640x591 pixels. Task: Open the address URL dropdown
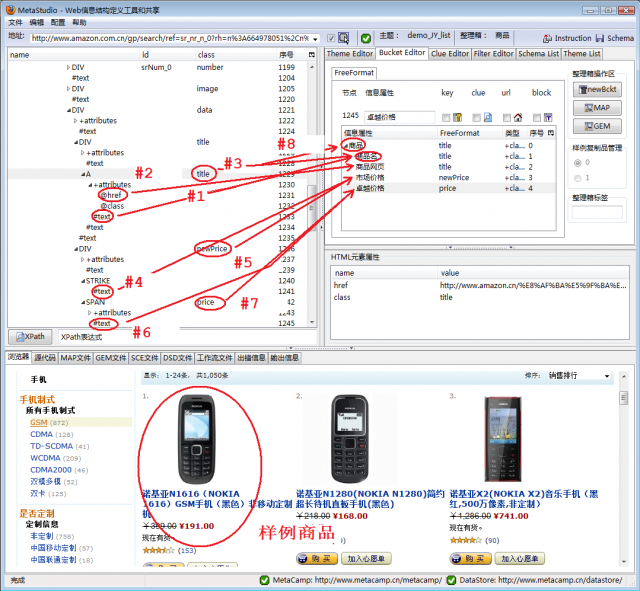pyautogui.click(x=315, y=39)
